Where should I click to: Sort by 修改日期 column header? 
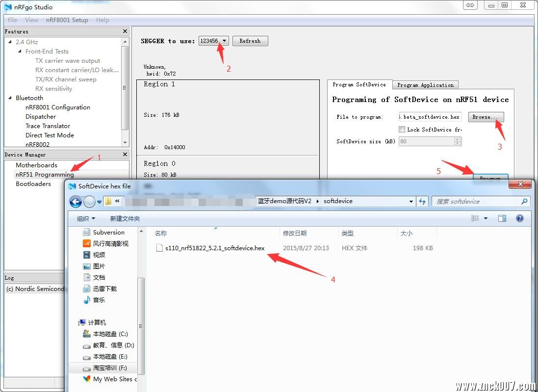[x=294, y=234]
